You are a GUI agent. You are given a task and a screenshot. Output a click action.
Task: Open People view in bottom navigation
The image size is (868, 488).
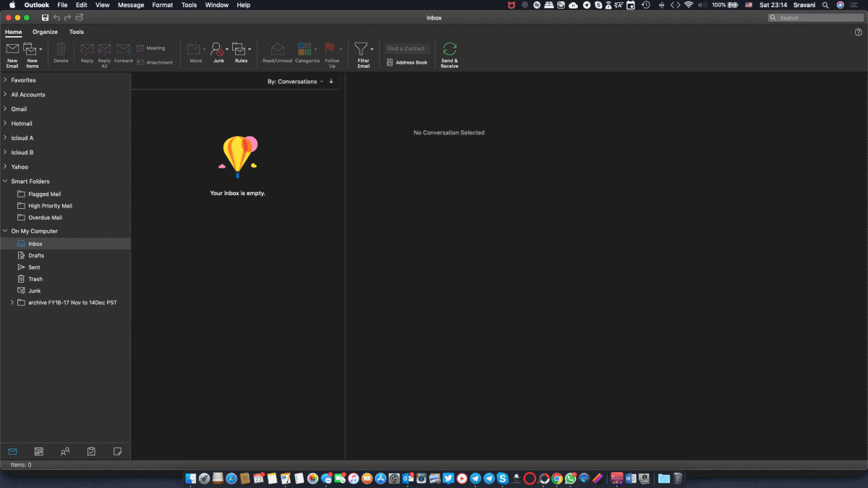65,451
